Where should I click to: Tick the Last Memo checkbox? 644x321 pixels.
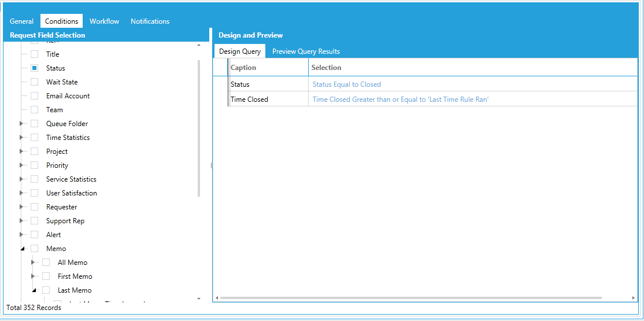click(x=46, y=290)
